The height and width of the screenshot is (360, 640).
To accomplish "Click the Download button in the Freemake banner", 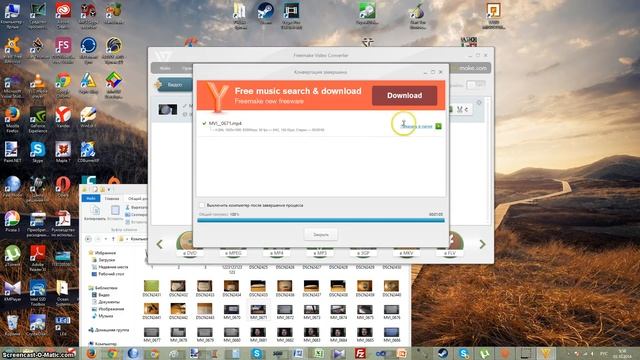I will (404, 96).
